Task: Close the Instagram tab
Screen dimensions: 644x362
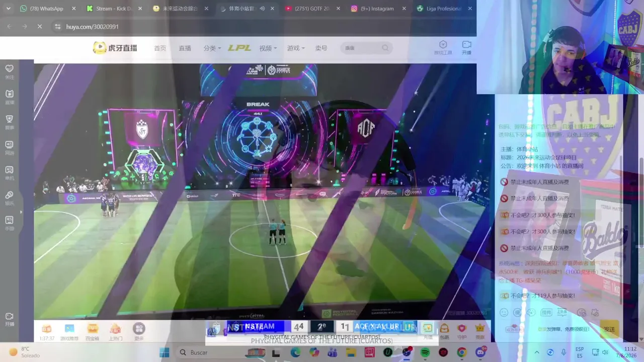Action: coord(405,9)
